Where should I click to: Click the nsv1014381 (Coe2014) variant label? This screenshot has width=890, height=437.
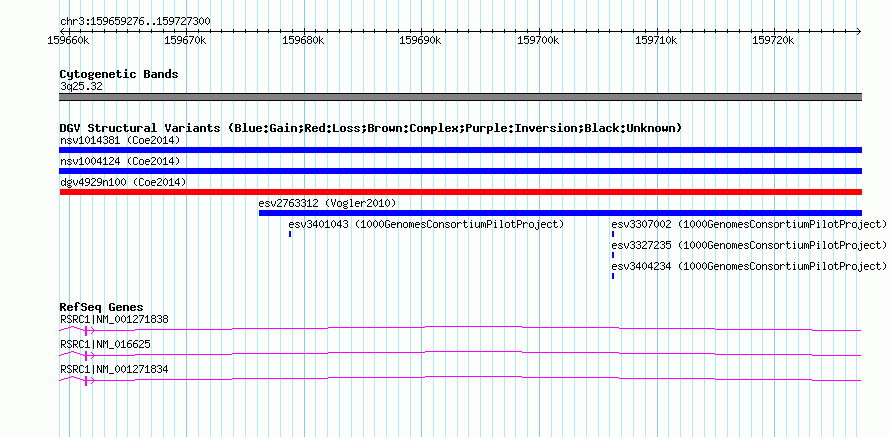(x=120, y=140)
